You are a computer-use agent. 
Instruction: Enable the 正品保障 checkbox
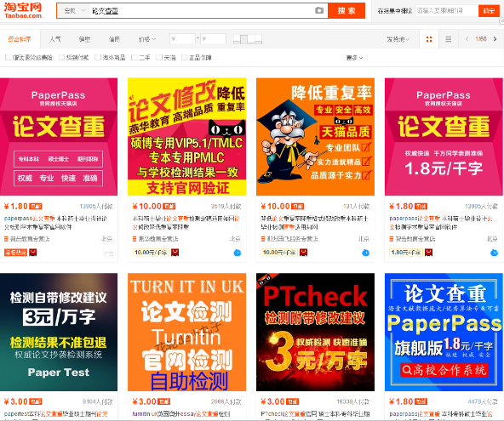tap(184, 58)
